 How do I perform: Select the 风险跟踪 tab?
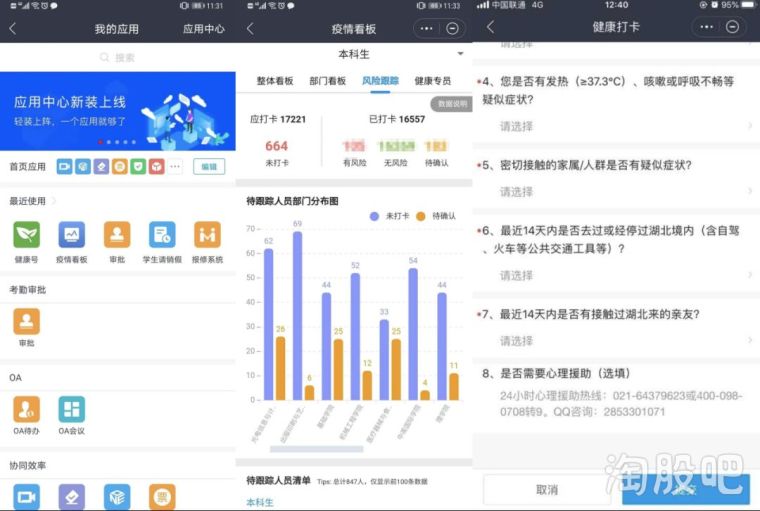pyautogui.click(x=380, y=81)
